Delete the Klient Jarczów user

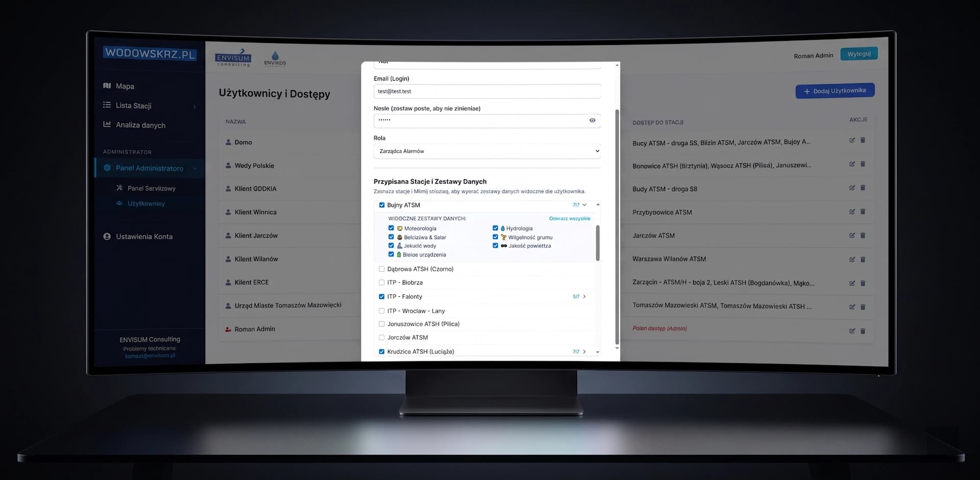tap(863, 236)
